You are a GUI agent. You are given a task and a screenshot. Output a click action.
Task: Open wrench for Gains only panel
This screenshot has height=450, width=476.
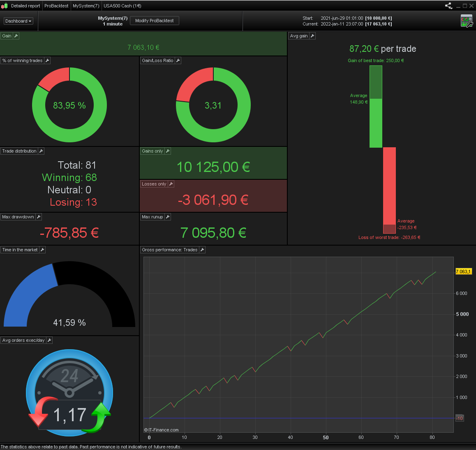[168, 151]
